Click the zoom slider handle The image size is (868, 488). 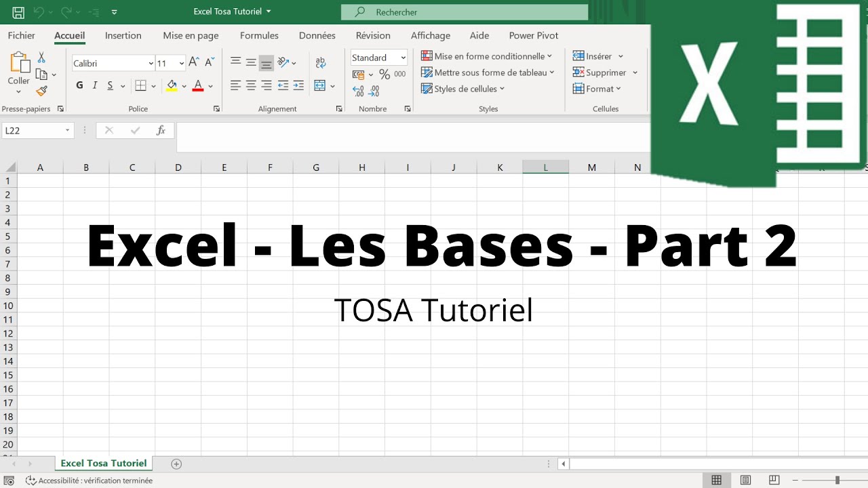pos(837,480)
